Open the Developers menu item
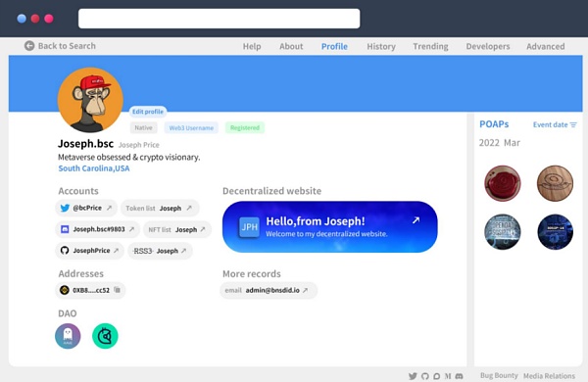Viewport: 588px width, 382px height. coord(488,46)
